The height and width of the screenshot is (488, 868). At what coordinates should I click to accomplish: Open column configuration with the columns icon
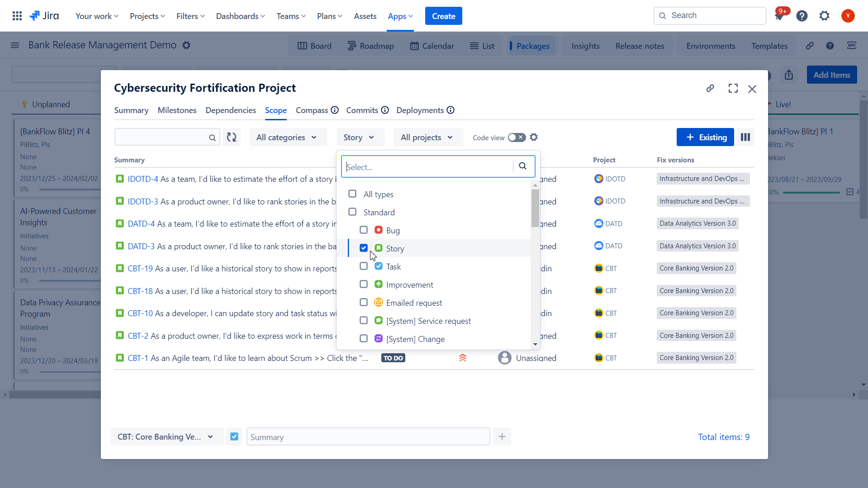coord(745,137)
